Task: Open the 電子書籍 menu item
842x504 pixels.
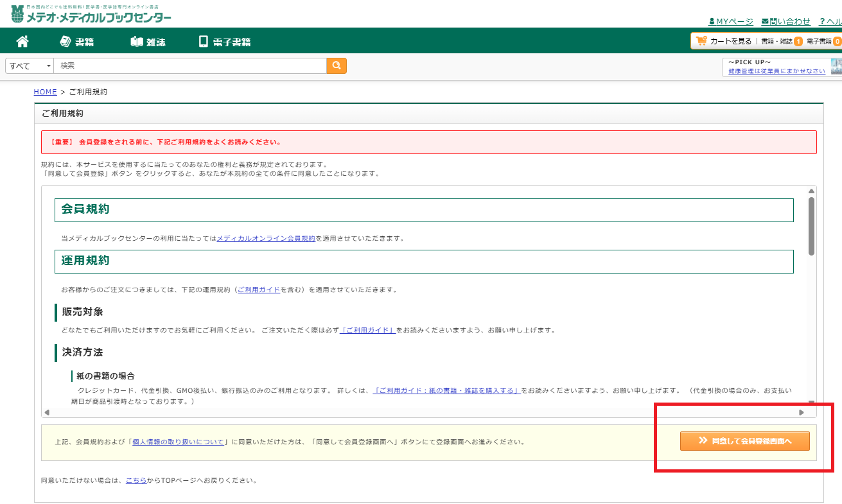Action: click(225, 42)
